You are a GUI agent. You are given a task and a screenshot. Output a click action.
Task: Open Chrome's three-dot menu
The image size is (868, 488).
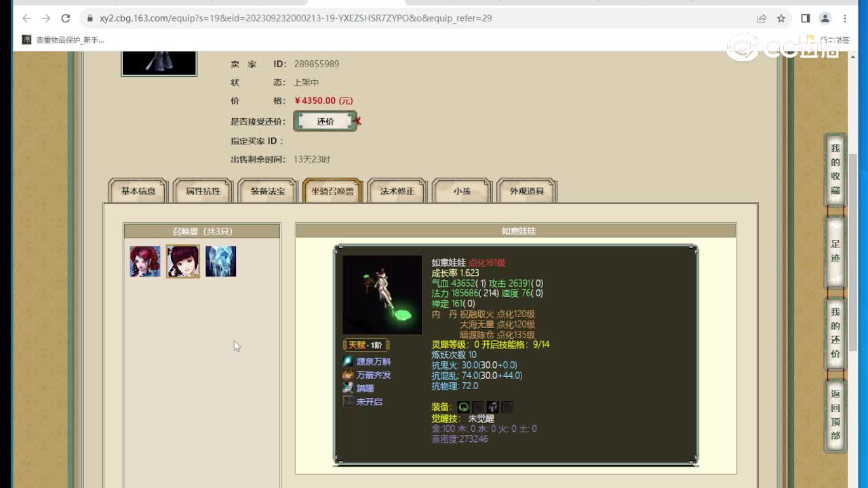(845, 18)
